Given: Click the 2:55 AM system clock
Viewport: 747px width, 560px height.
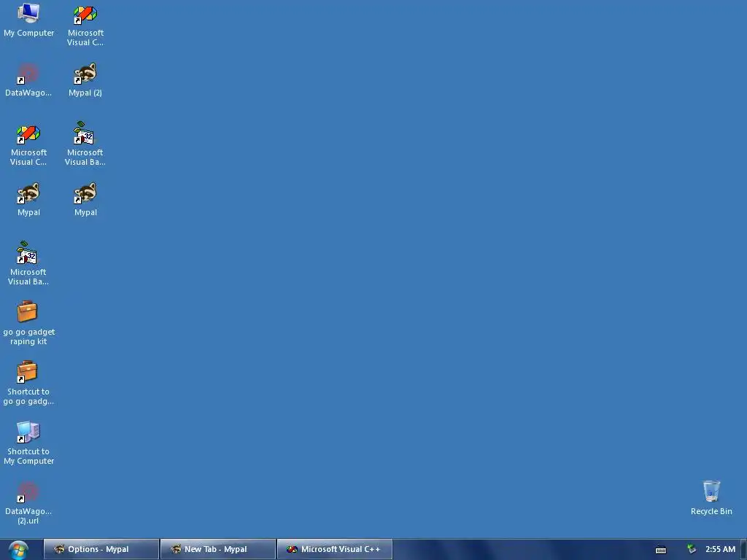Looking at the screenshot, I should (720, 549).
